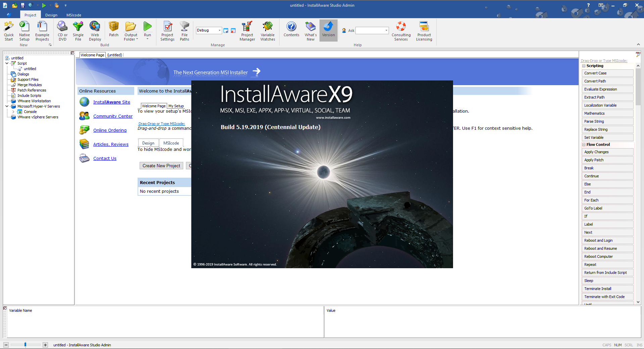Image resolution: width=644 pixels, height=349 pixels.
Task: Click the delete configuration icon beside the Debug dropdown
Action: tap(233, 31)
